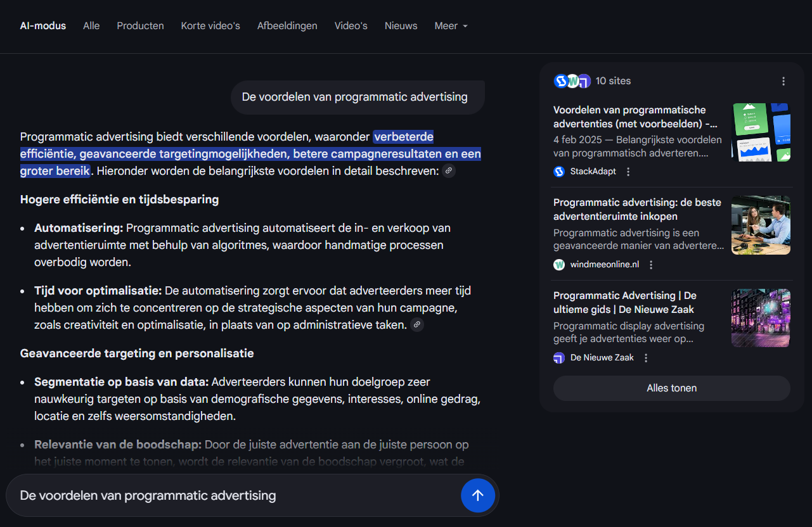Focus the follow-up question input field

click(235, 495)
